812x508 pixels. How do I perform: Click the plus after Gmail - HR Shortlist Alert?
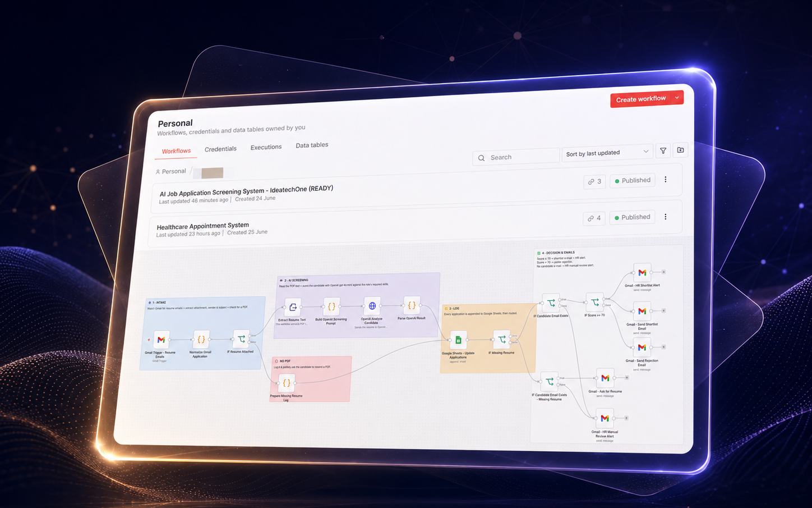click(664, 272)
